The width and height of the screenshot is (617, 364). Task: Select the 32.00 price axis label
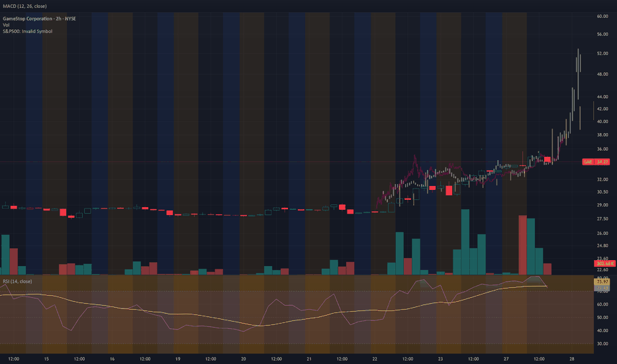tap(602, 179)
